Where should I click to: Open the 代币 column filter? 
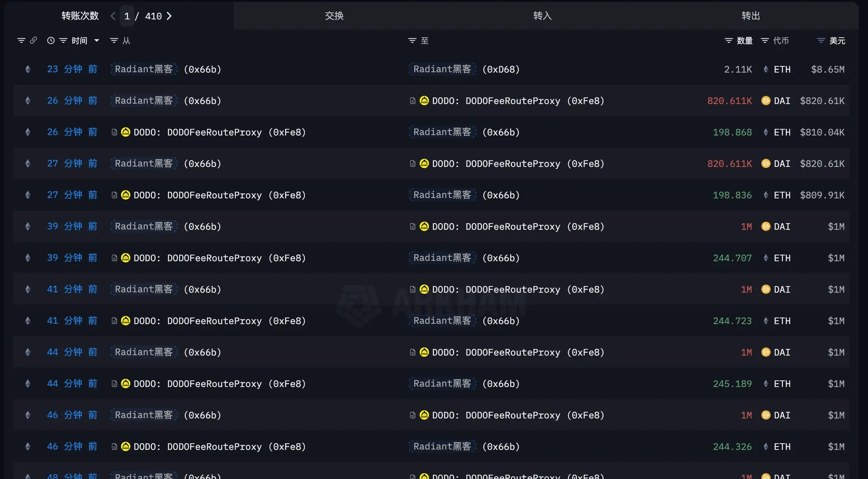click(x=765, y=40)
